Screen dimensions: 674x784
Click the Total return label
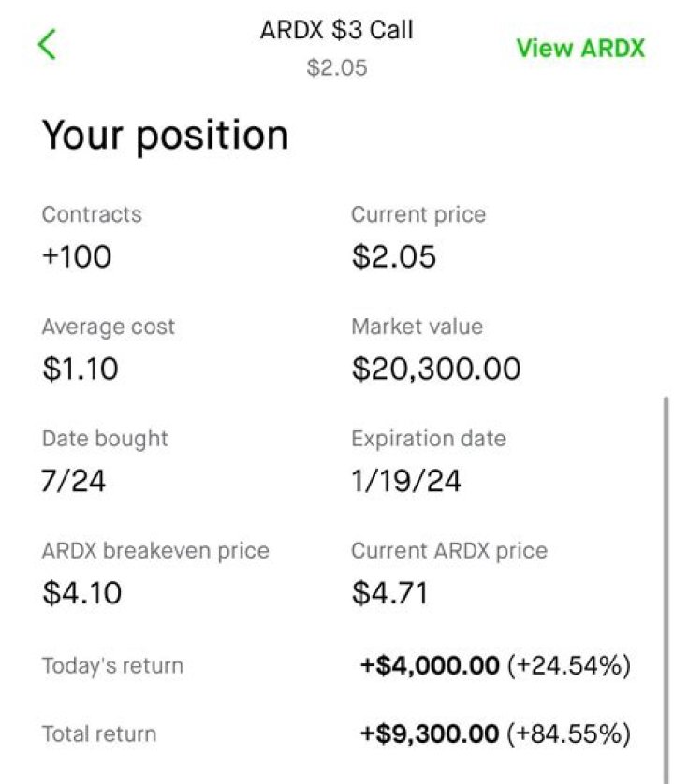(x=98, y=733)
